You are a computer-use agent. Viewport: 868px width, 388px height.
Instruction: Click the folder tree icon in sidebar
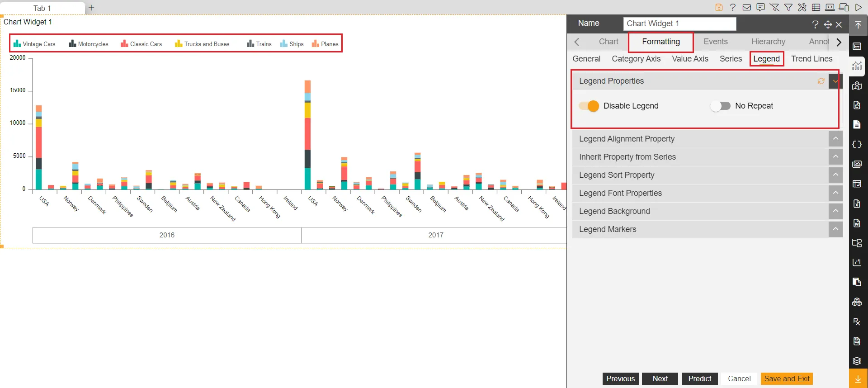click(x=857, y=243)
